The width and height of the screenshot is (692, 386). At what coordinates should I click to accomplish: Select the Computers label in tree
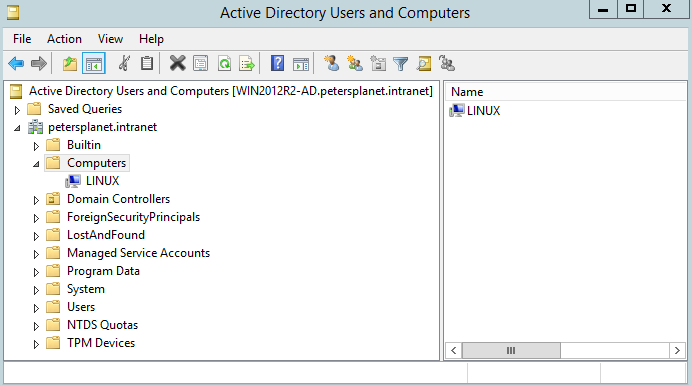point(97,163)
